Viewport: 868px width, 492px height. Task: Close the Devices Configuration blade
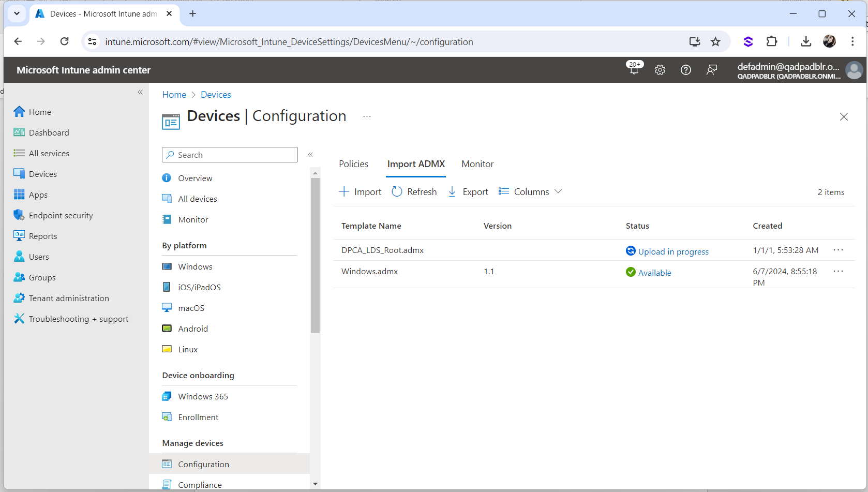[x=844, y=117]
